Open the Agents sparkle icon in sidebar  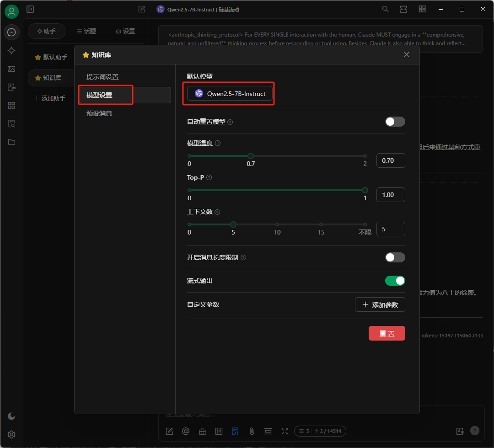[11, 51]
